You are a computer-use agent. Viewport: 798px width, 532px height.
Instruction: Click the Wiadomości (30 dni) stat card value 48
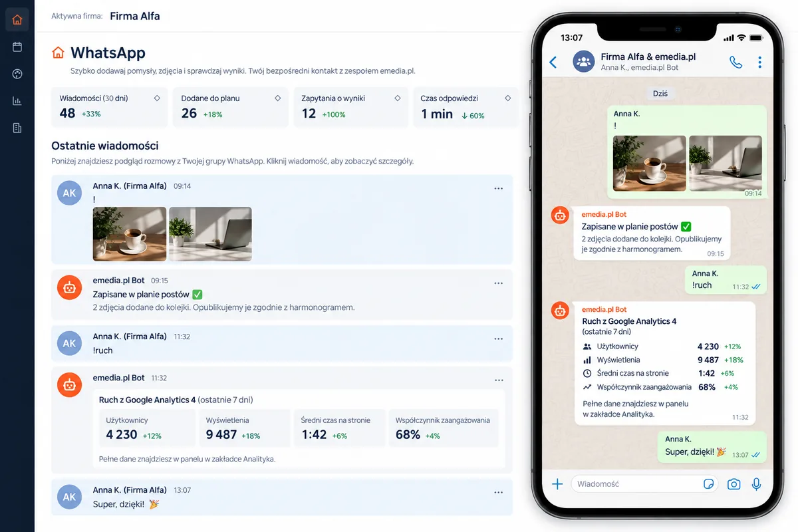coord(67,113)
